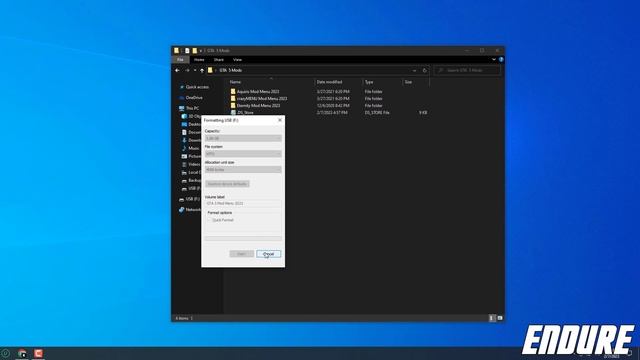Go up one folder level arrow
The height and width of the screenshot is (360, 640).
pyautogui.click(x=202, y=70)
